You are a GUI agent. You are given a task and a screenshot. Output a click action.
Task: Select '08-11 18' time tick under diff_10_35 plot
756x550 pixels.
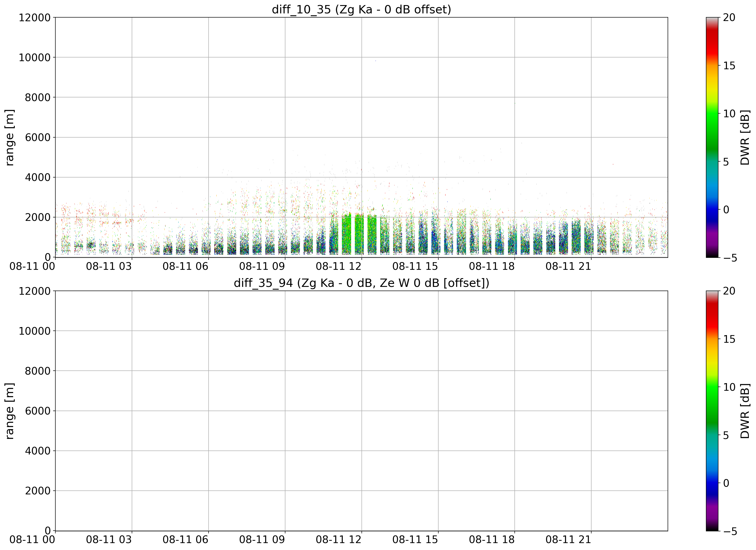pos(492,267)
